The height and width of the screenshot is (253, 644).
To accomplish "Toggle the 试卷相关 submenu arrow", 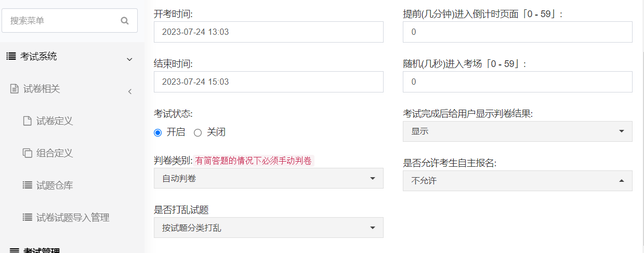I will tap(130, 92).
